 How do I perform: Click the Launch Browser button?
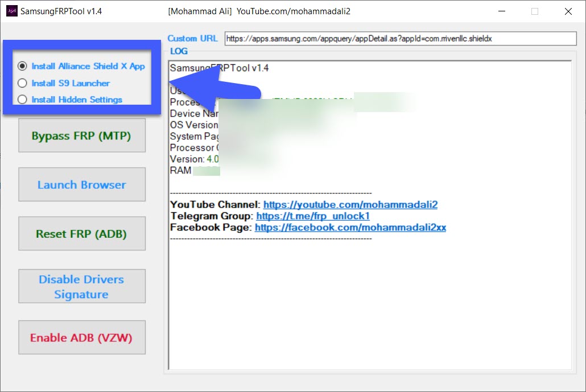pyautogui.click(x=82, y=184)
